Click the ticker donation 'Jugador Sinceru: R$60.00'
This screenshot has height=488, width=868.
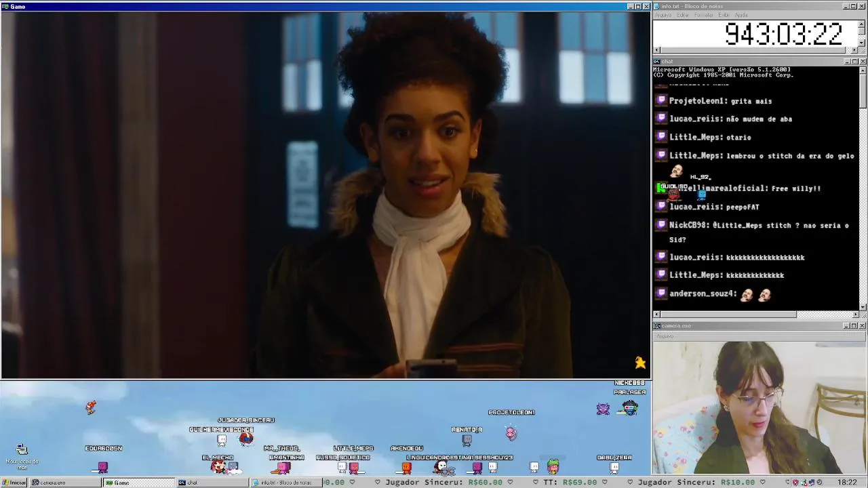[443, 483]
